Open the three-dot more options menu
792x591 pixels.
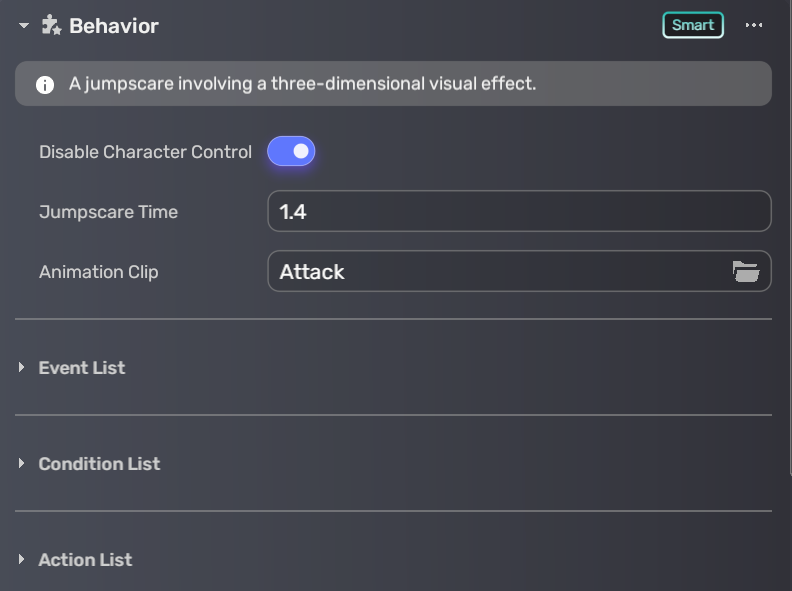pos(754,25)
